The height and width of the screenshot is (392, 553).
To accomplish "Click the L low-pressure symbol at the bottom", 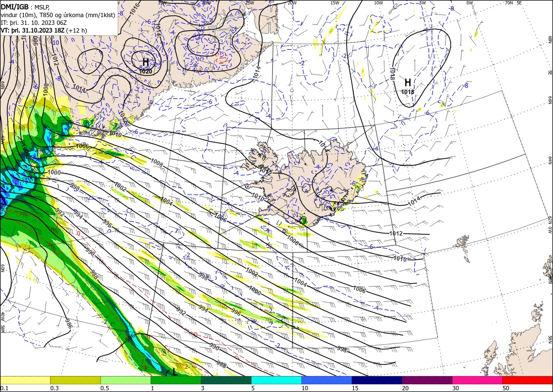I will [x=174, y=372].
